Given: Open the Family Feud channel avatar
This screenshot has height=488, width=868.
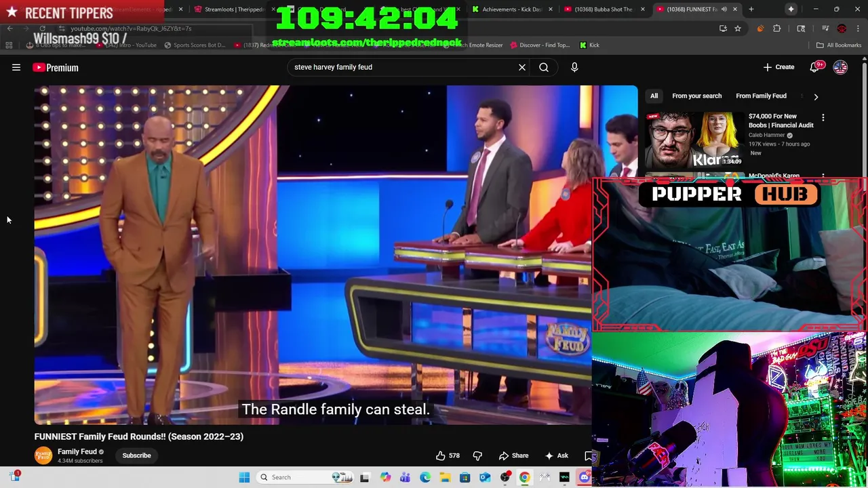Looking at the screenshot, I should pyautogui.click(x=43, y=455).
